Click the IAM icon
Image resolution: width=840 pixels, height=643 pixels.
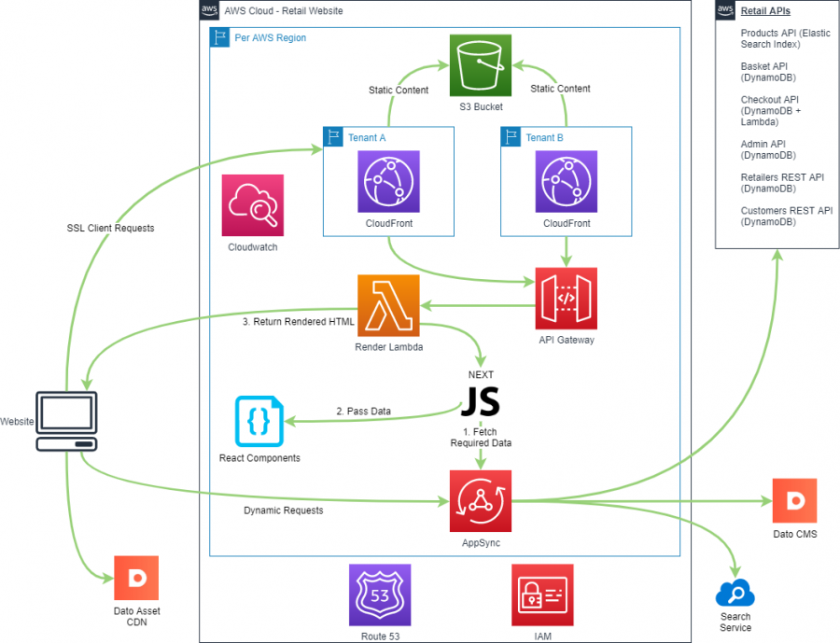pyautogui.click(x=542, y=595)
